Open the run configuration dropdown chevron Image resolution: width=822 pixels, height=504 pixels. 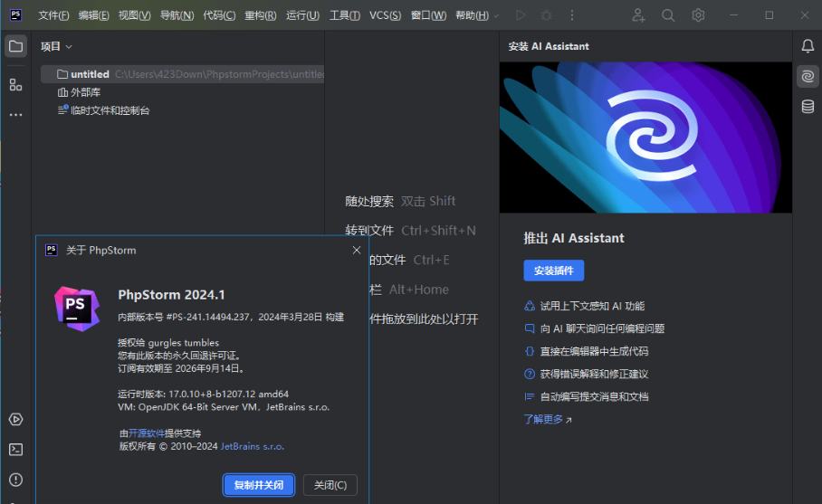(x=496, y=15)
